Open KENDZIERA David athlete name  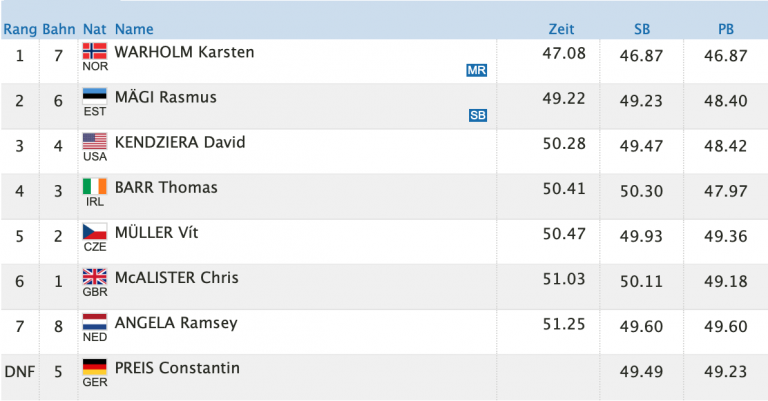(180, 142)
